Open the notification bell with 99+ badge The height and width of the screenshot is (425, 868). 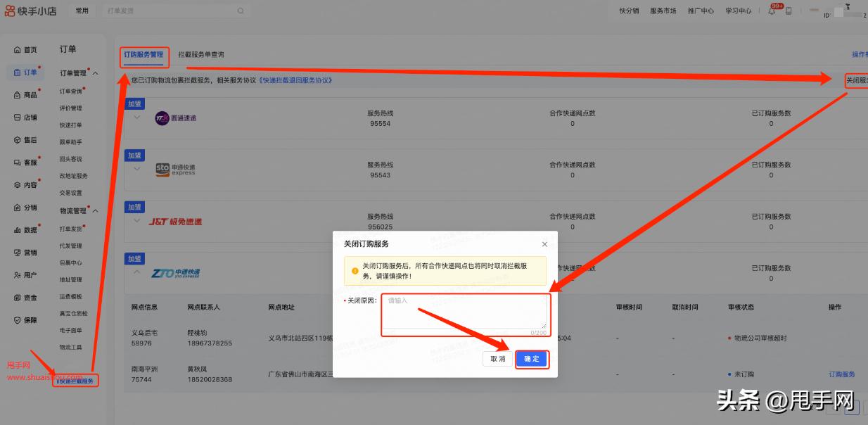[x=770, y=11]
